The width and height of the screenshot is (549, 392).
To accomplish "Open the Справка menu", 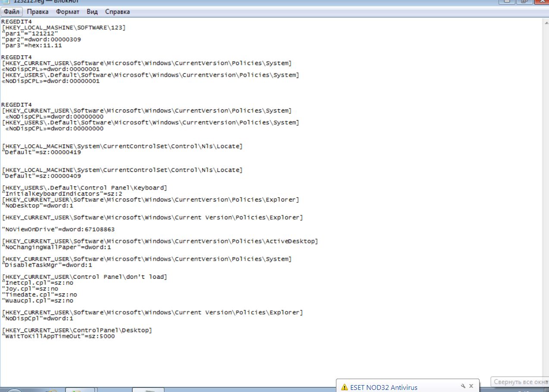I will click(117, 12).
